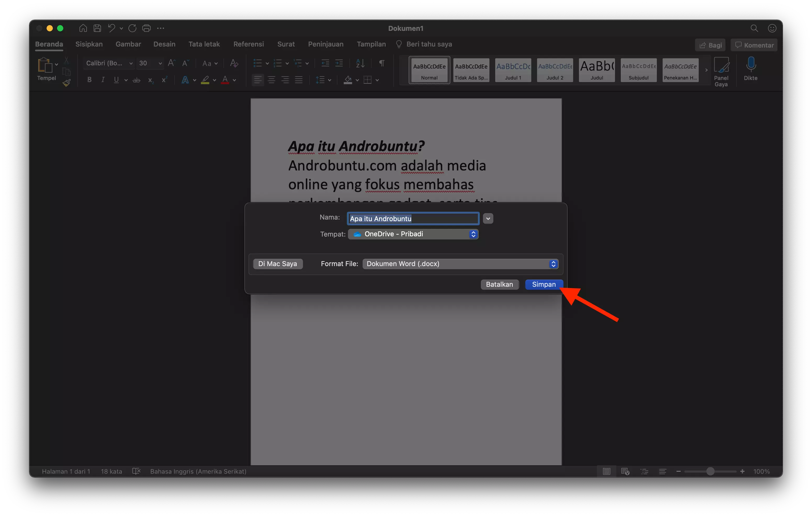Toggle underline formatting
The height and width of the screenshot is (516, 812).
click(x=116, y=80)
